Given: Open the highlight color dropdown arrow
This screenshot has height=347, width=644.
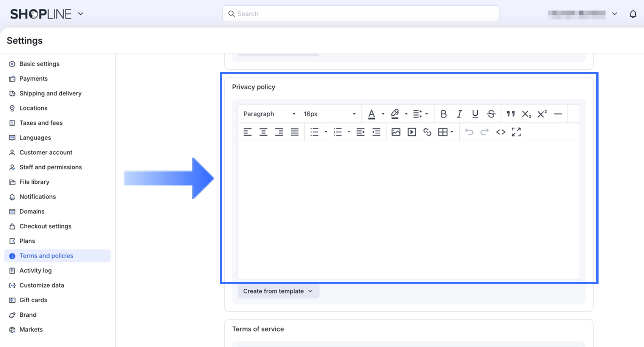Looking at the screenshot, I should (x=406, y=114).
